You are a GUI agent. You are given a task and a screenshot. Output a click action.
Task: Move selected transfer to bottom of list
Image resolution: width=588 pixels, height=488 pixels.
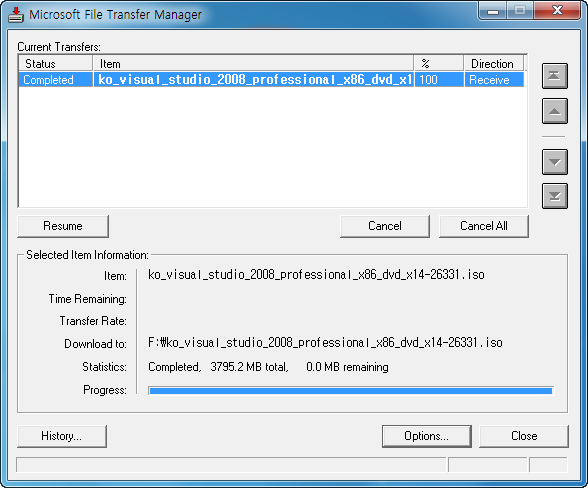(555, 196)
